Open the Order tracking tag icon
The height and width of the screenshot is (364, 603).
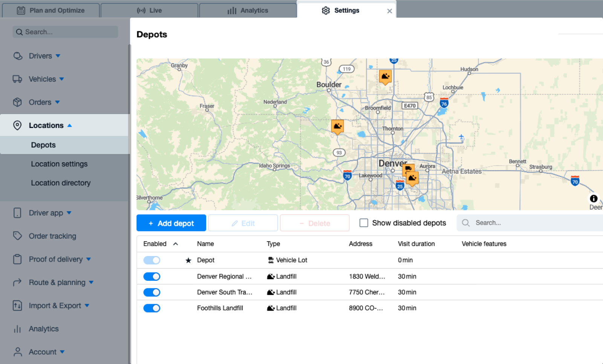click(x=17, y=236)
